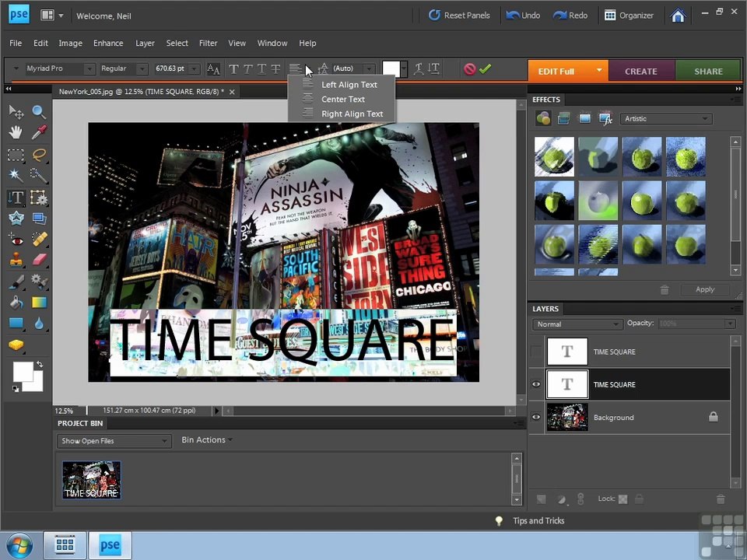This screenshot has height=560, width=747.
Task: Toggle Strikethrough text style
Action: coord(275,69)
